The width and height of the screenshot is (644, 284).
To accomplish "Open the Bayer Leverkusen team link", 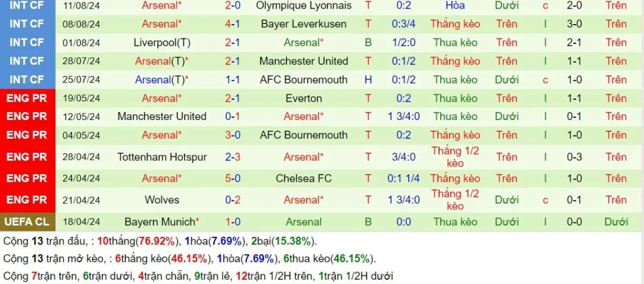I will (304, 24).
